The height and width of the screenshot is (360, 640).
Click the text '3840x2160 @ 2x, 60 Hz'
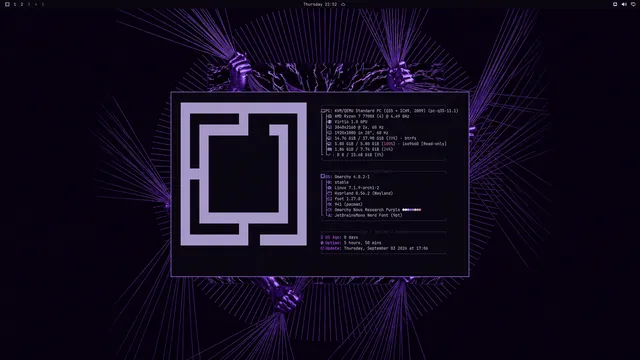tap(359, 127)
